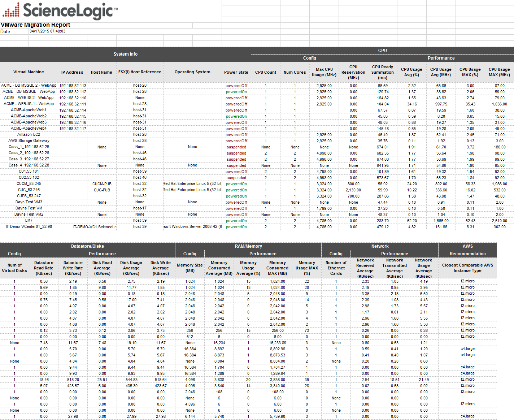Select the AWS Storage Gateway cell
This screenshot has width=514, height=420.
pyautogui.click(x=29, y=141)
